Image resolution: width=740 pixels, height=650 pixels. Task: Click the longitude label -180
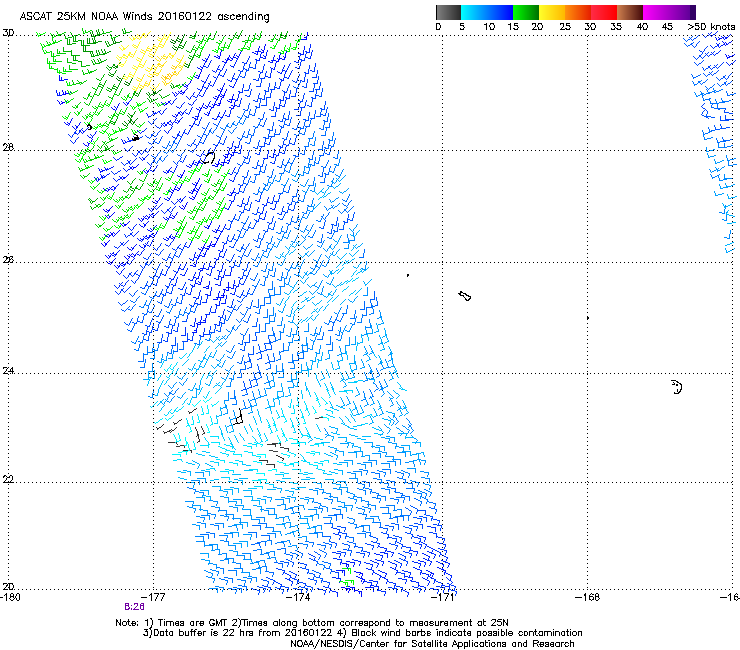click(10, 597)
